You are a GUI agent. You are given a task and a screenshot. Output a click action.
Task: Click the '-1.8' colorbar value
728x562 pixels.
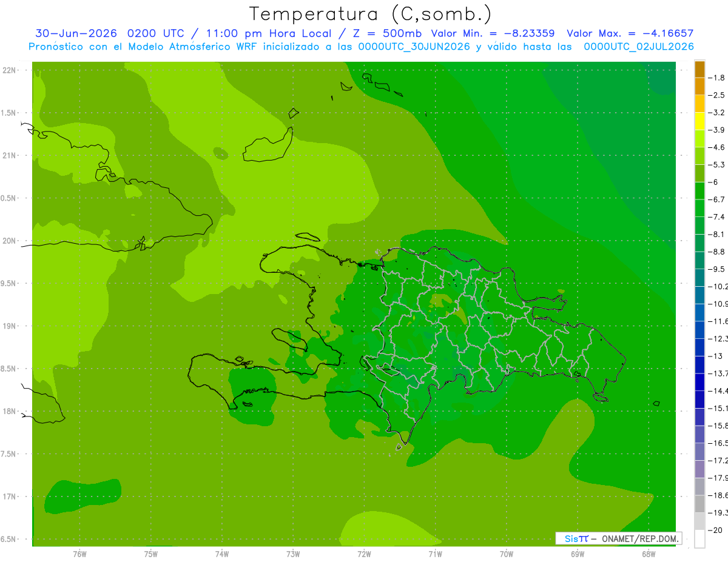(x=716, y=78)
